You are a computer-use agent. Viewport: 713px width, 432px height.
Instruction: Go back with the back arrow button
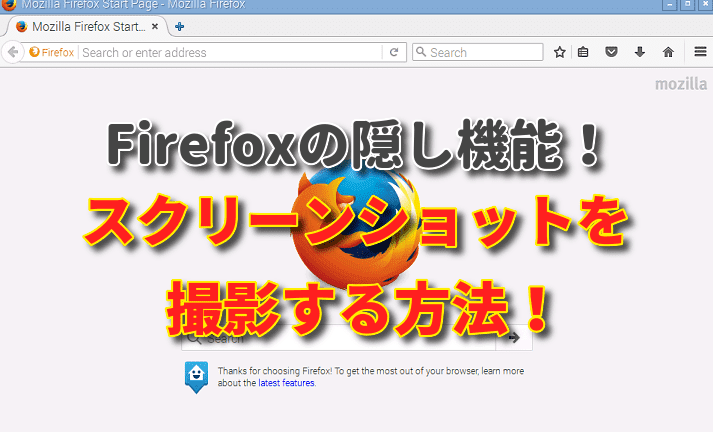click(x=13, y=52)
